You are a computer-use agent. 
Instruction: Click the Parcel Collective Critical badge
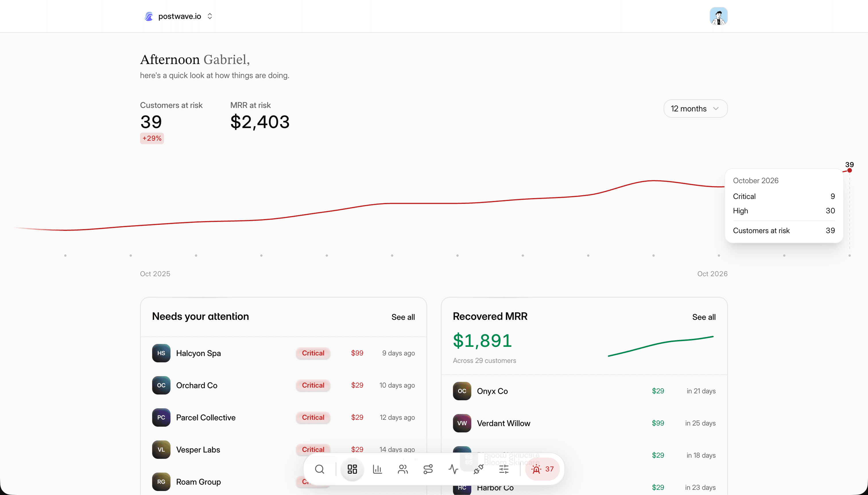[x=313, y=417]
